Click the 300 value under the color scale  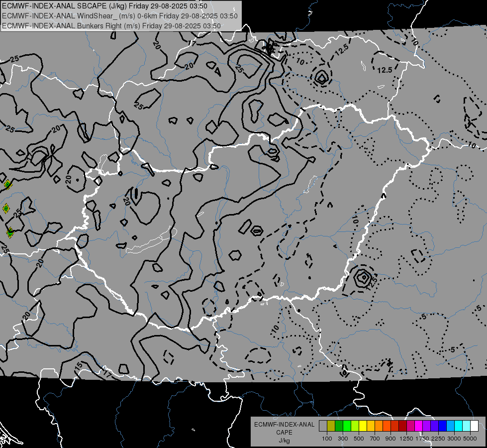click(x=343, y=439)
